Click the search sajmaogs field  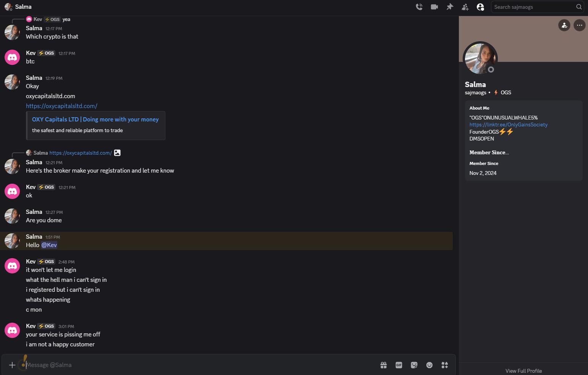click(x=533, y=7)
